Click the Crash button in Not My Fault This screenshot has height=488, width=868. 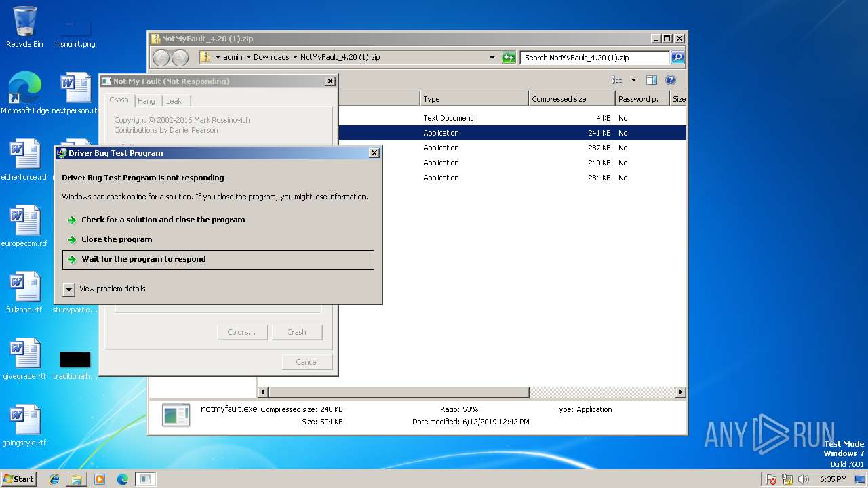pyautogui.click(x=296, y=332)
